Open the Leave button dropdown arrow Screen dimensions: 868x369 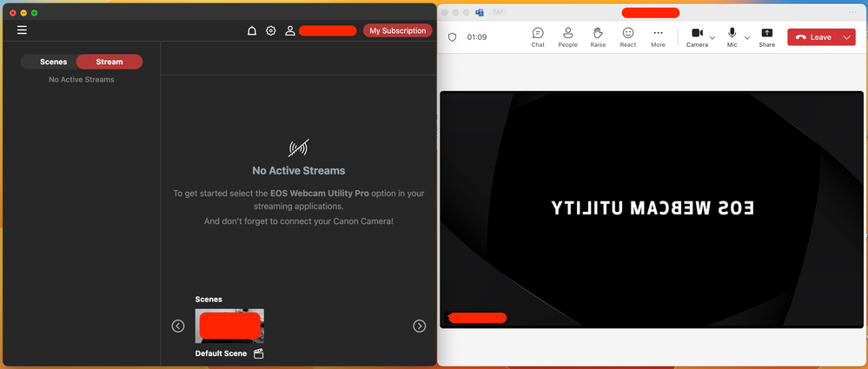click(846, 37)
